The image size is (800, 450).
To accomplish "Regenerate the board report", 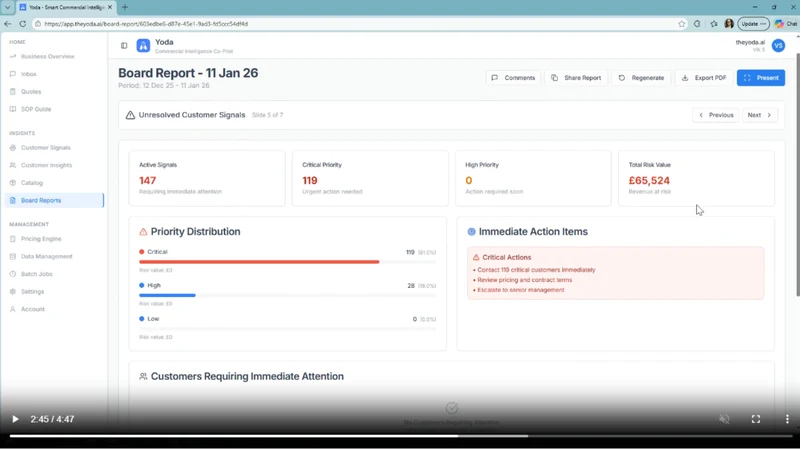I will pos(641,78).
